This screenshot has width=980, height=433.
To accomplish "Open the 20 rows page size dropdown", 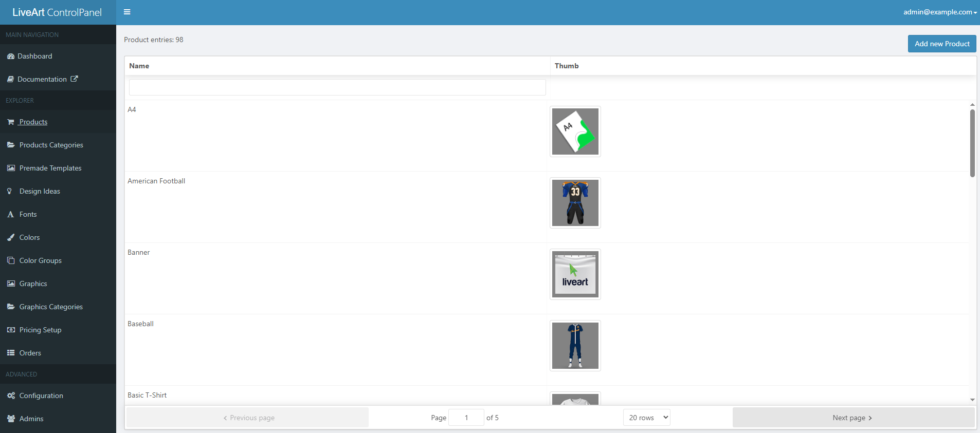I will pos(647,418).
